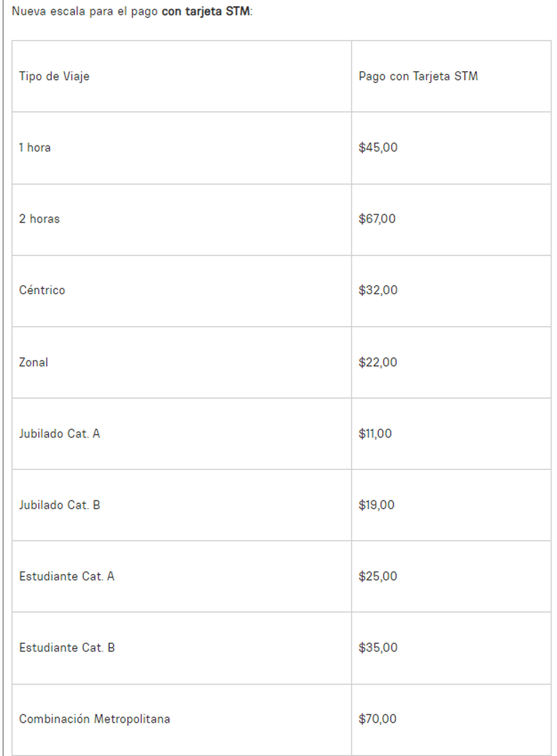This screenshot has width=557, height=756.
Task: Click the $25,00 price value
Action: pos(378,576)
